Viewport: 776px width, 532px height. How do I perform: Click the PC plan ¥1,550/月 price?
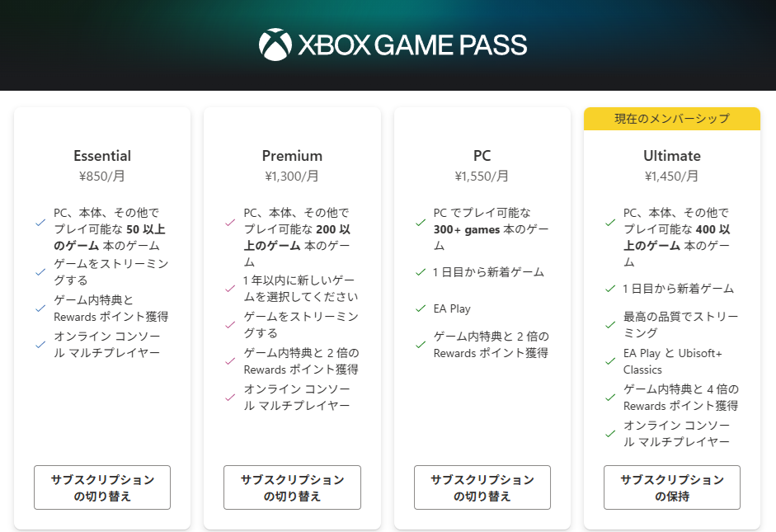[482, 176]
